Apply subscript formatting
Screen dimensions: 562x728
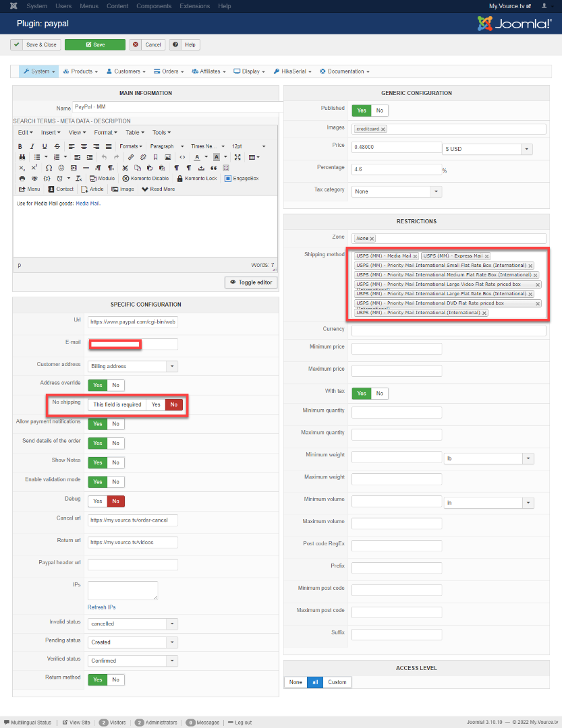point(22,168)
